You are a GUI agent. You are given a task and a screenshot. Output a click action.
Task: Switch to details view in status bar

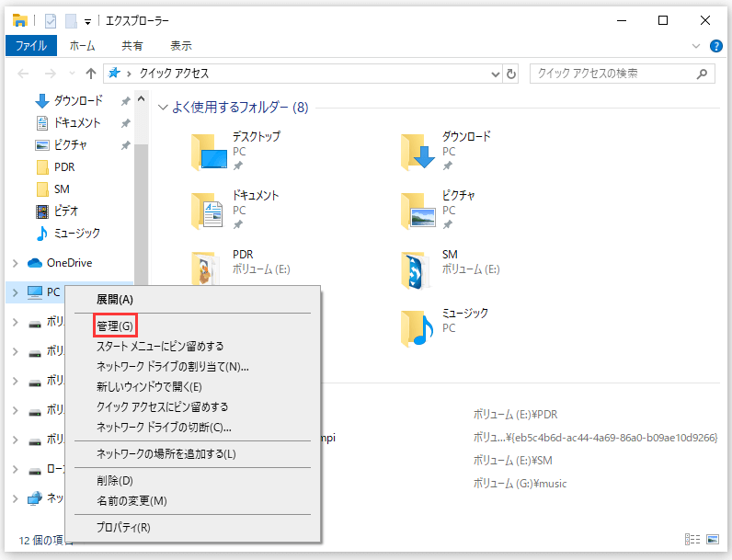[x=692, y=539]
